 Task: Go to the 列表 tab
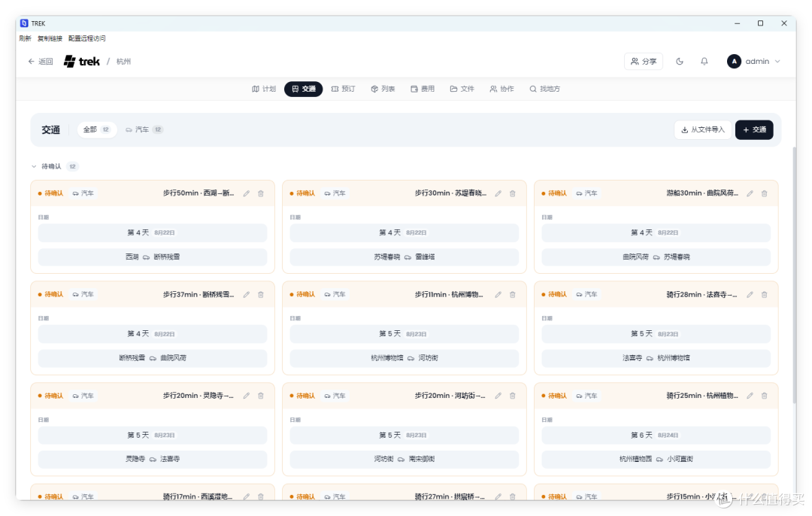[383, 89]
